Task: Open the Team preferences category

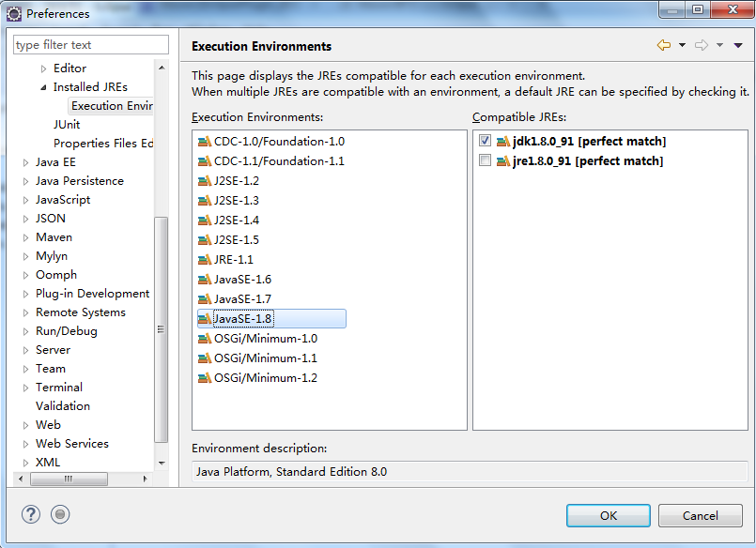Action: pyautogui.click(x=51, y=369)
